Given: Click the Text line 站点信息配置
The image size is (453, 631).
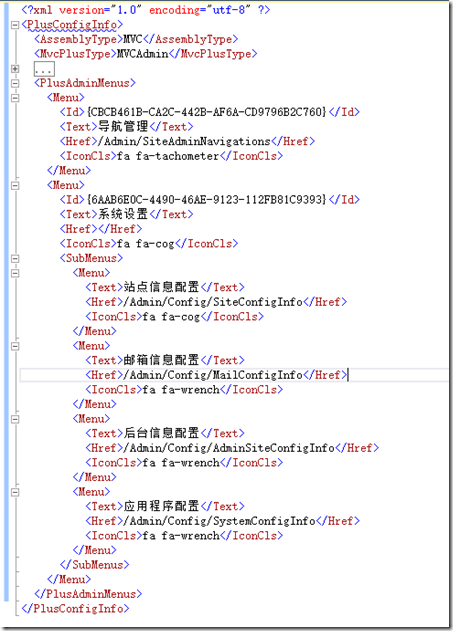Looking at the screenshot, I should (x=165, y=288).
